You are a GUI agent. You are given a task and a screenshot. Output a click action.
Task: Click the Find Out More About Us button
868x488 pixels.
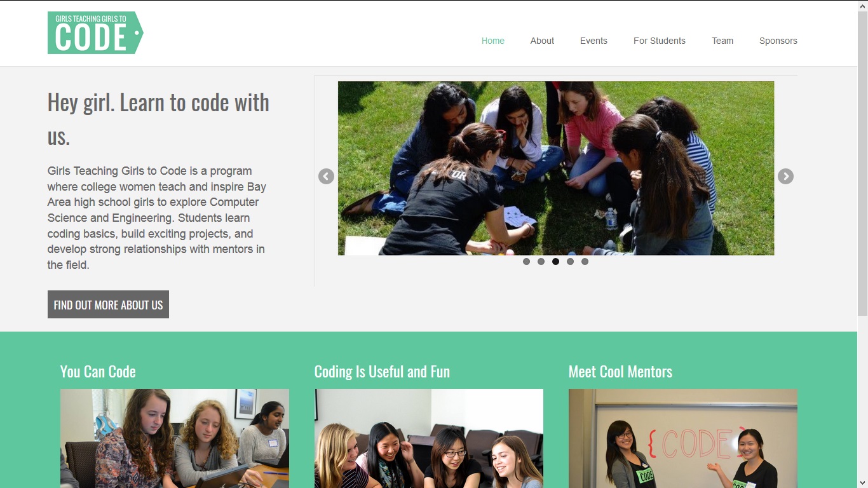click(x=108, y=304)
